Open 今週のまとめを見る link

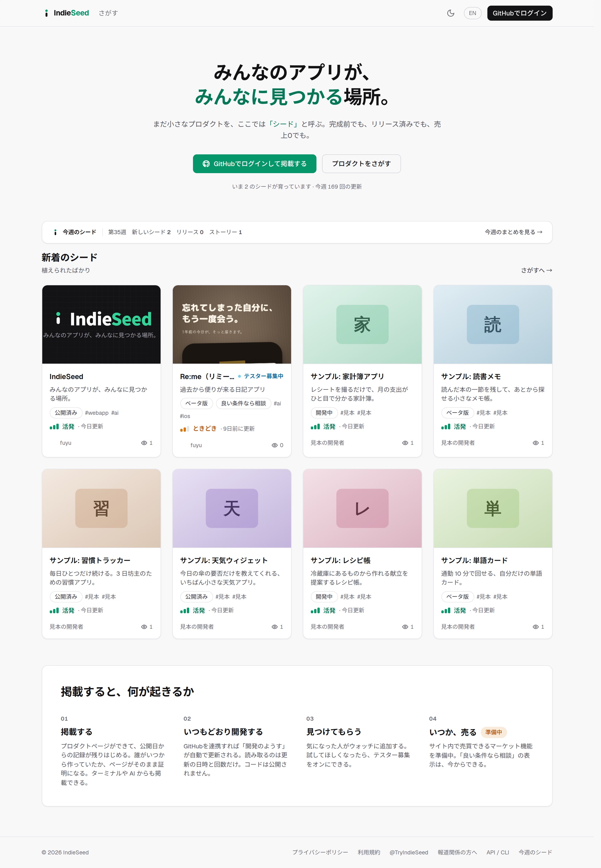click(513, 232)
